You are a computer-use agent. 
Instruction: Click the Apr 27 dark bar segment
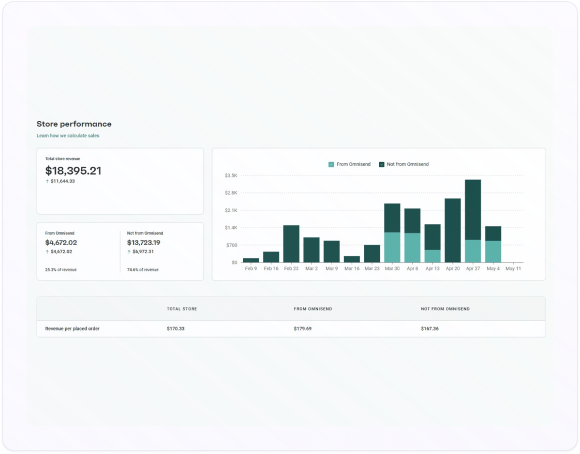point(473,210)
